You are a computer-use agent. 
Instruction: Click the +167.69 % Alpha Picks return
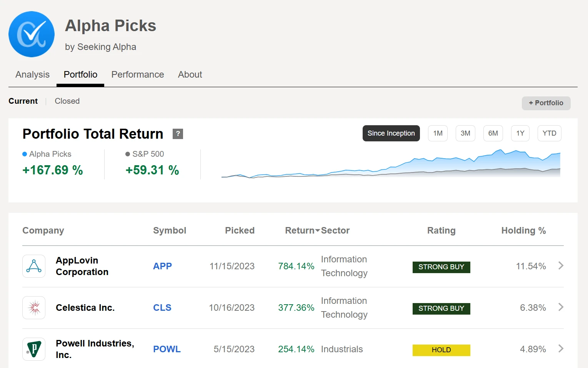pos(53,170)
